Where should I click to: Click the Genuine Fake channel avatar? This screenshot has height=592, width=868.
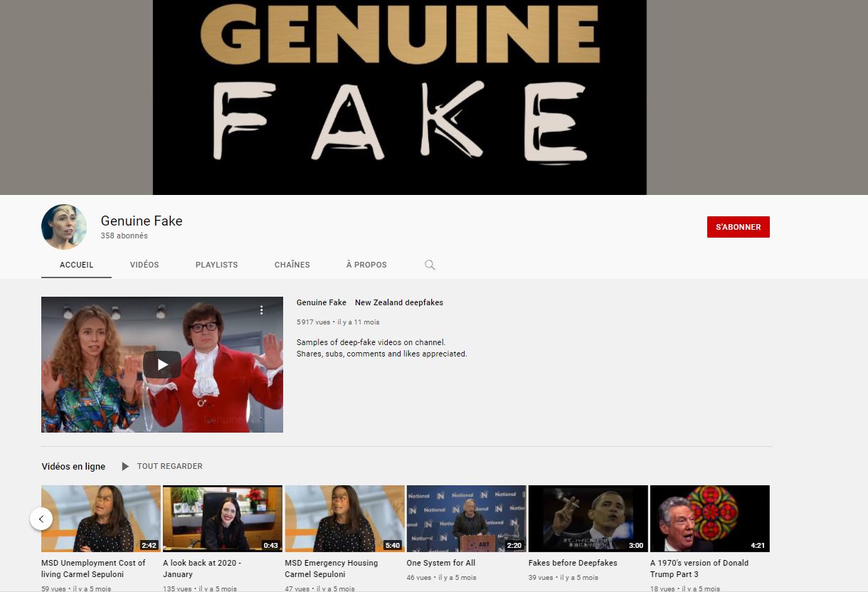64,227
